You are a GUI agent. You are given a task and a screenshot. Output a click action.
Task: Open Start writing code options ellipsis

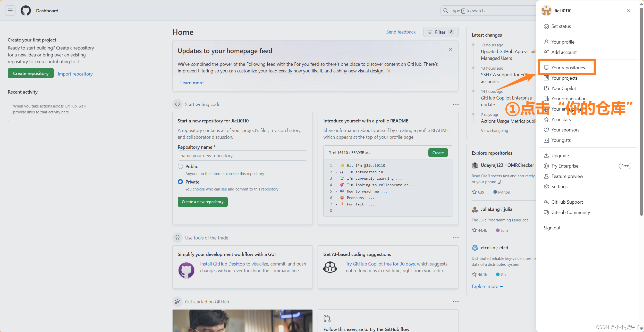tap(456, 104)
